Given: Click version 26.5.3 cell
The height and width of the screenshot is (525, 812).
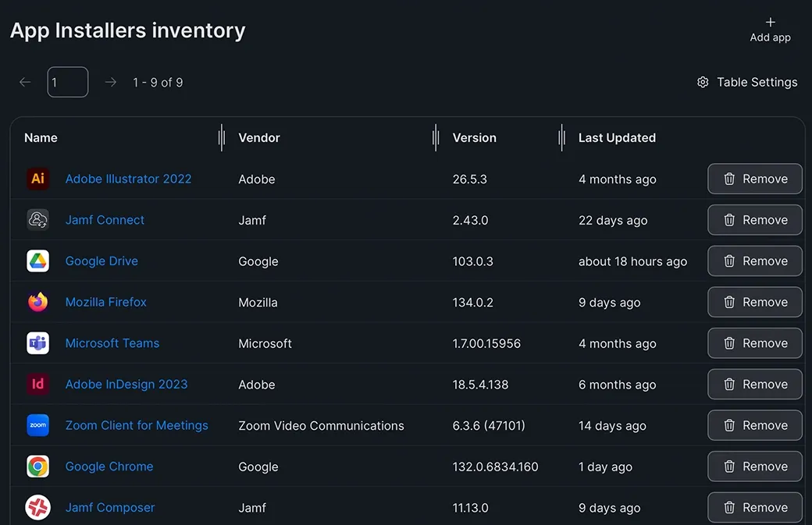Looking at the screenshot, I should point(470,179).
